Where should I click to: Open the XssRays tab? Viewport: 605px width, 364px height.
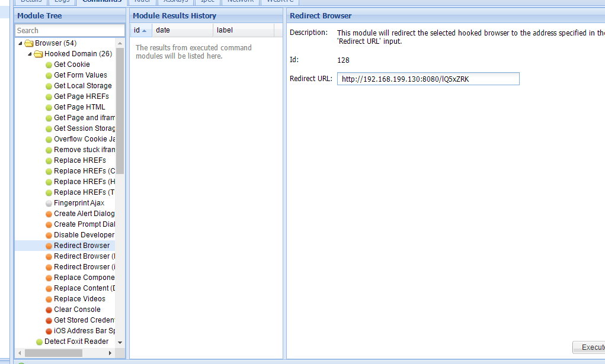(175, 2)
